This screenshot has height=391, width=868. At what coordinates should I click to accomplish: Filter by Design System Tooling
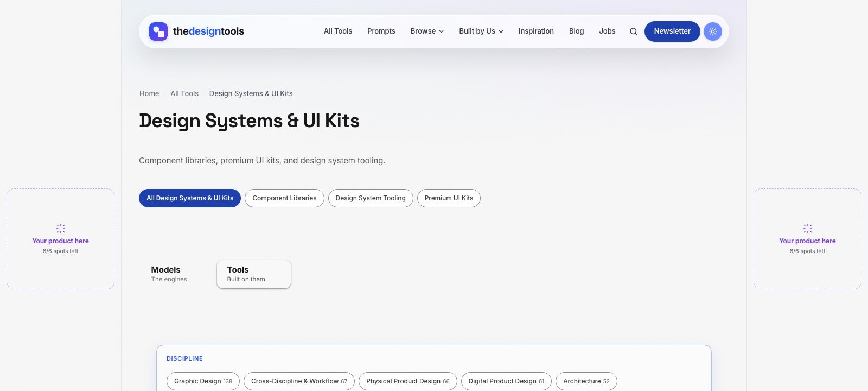(371, 198)
